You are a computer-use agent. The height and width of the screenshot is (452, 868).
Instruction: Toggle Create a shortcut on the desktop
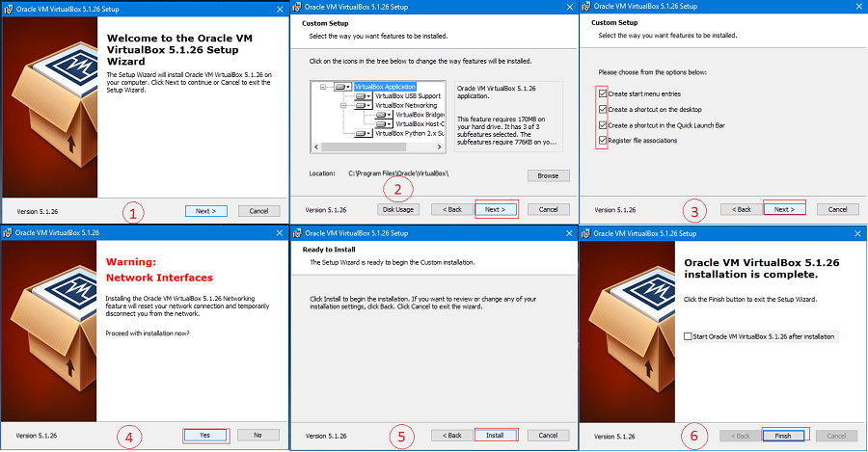603,110
